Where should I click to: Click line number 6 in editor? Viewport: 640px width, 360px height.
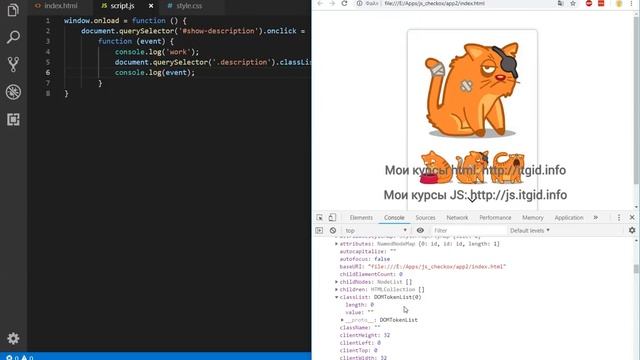pyautogui.click(x=48, y=72)
